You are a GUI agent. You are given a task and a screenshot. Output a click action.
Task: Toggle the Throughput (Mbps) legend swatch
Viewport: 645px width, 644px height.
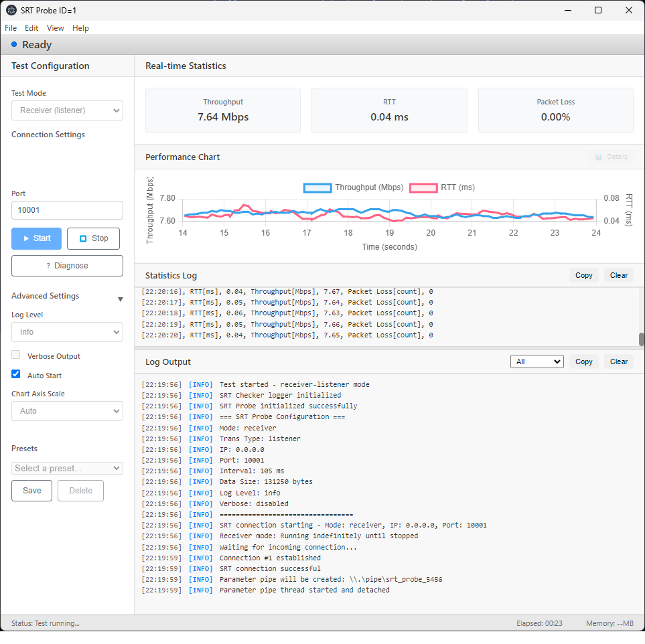pos(317,188)
